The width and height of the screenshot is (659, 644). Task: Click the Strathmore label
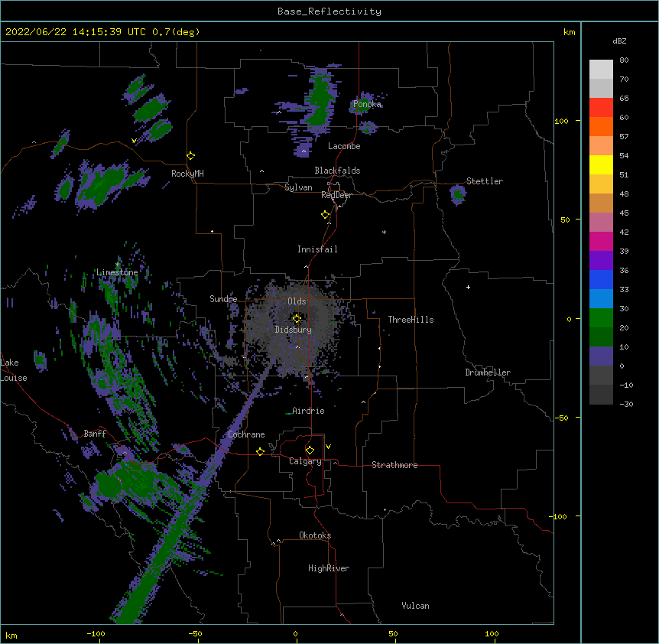(394, 465)
